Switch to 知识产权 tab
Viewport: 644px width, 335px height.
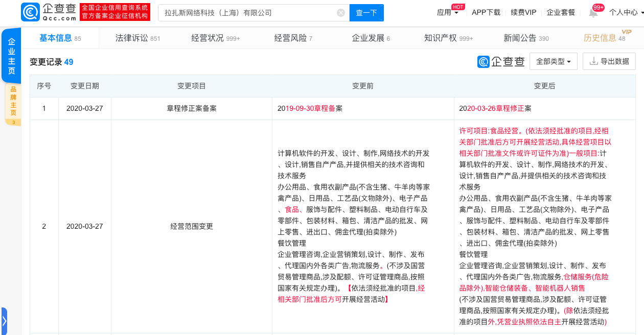pos(449,38)
